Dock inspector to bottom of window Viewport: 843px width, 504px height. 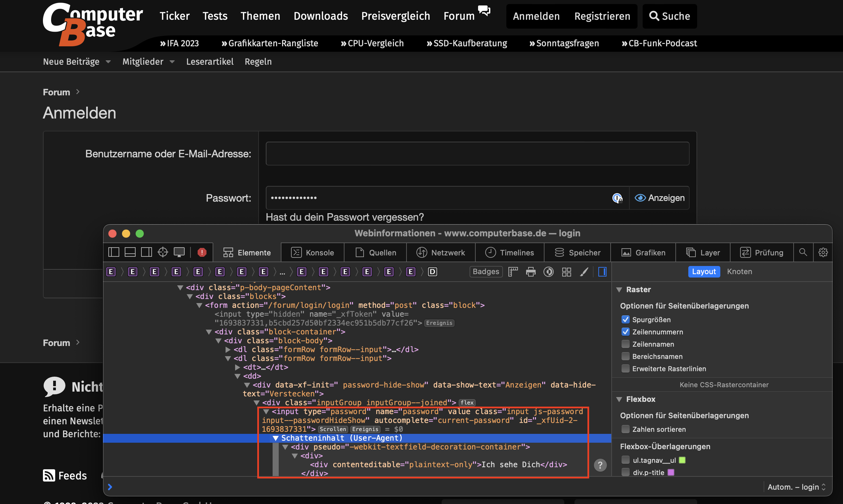click(x=130, y=252)
